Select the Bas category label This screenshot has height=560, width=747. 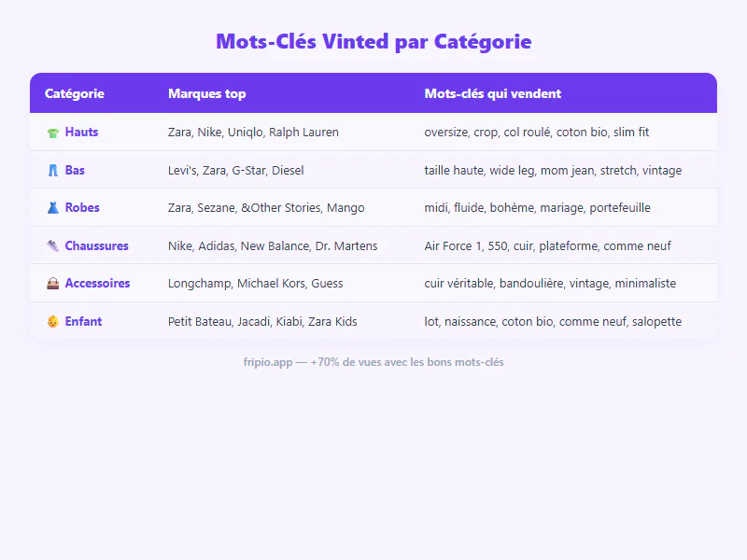point(75,170)
